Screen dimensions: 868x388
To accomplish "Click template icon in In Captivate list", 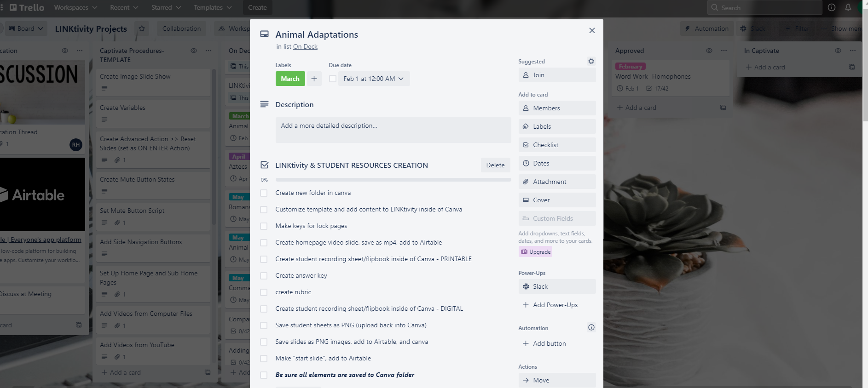I will pyautogui.click(x=852, y=67).
